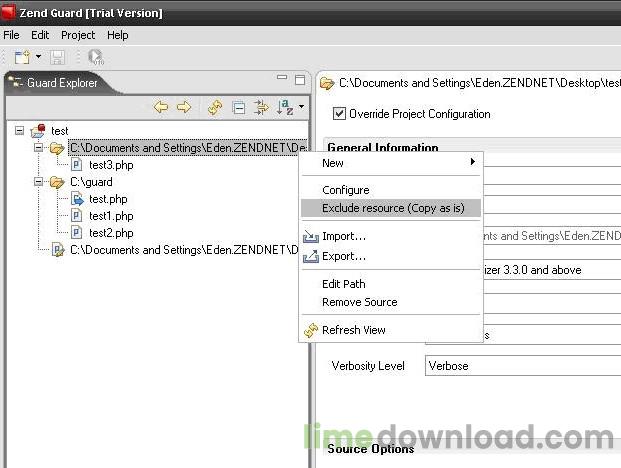Minimize the Guard Explorer panel
Image resolution: width=621 pixels, height=468 pixels.
pyautogui.click(x=282, y=77)
